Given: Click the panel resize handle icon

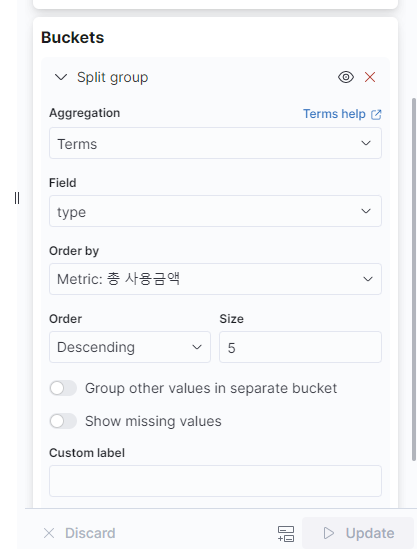Looking at the screenshot, I should click(x=17, y=198).
